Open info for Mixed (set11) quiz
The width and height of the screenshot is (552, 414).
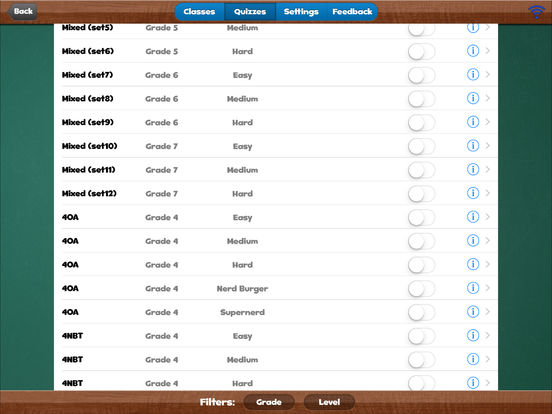[473, 169]
